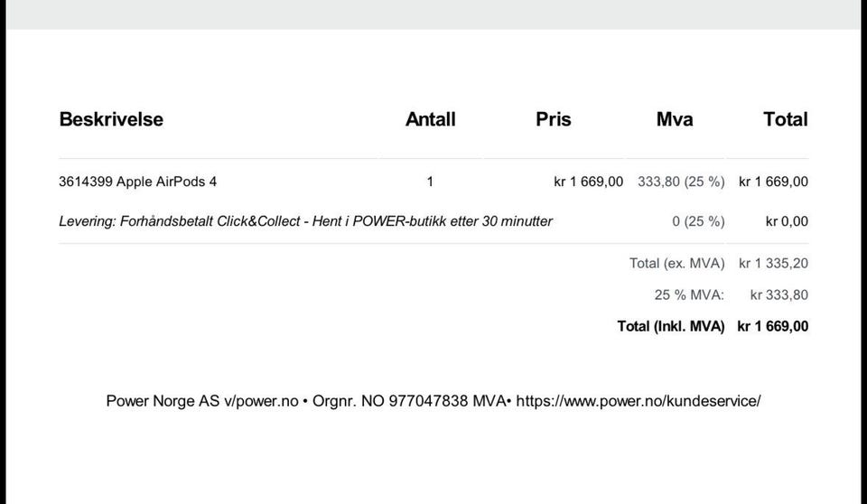Select the AirPods 333,80 (25 %) Mva amount
Viewport: 867px width, 504px height.
tap(681, 182)
